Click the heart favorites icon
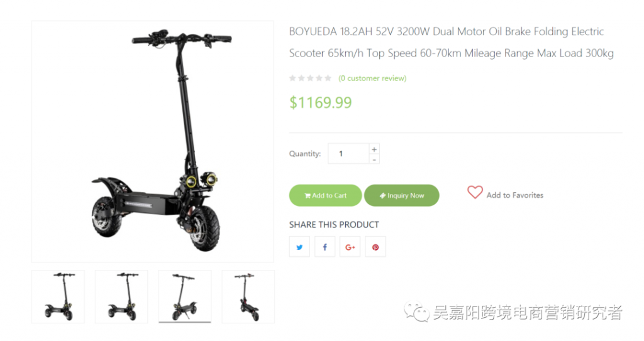Image resolution: width=644 pixels, height=341 pixels. coord(475,192)
